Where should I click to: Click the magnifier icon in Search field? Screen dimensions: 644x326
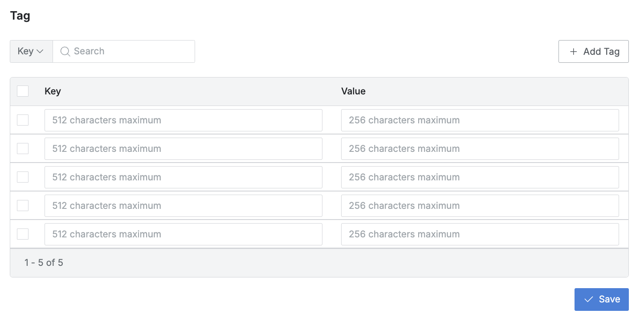point(65,52)
